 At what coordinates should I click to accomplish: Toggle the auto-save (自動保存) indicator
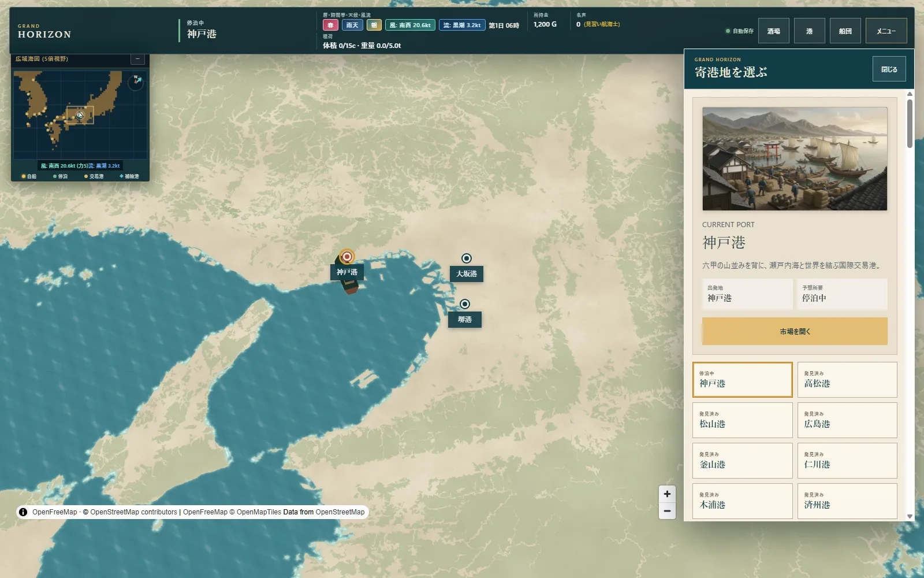739,31
